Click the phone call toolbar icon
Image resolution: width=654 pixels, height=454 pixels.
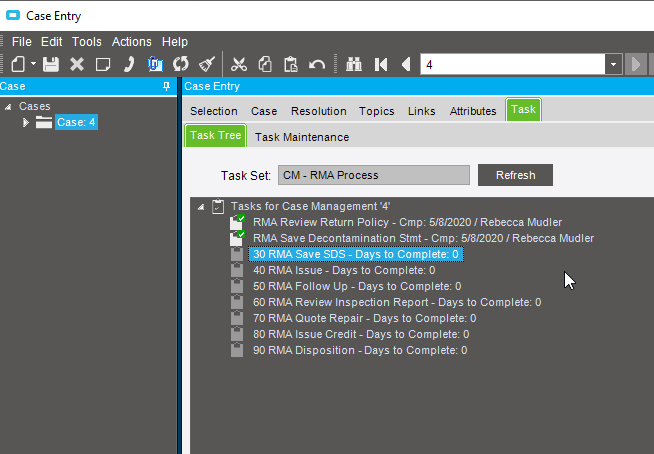click(x=129, y=65)
